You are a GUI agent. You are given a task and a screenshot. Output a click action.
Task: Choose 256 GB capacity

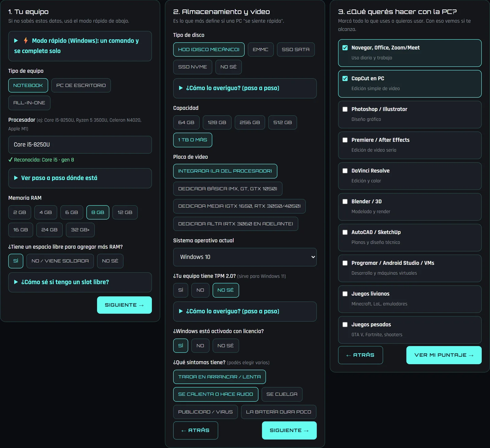pos(250,122)
